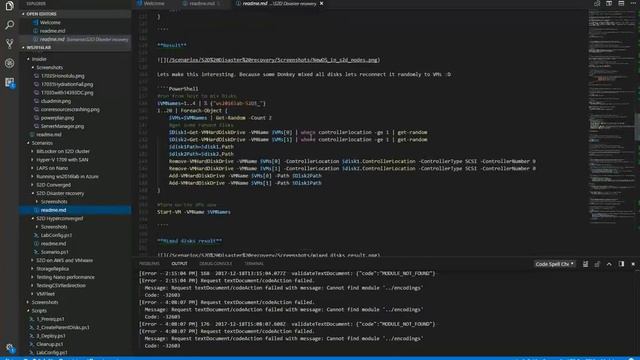Click the third editor layout icon in the title bar

click(621, 3)
